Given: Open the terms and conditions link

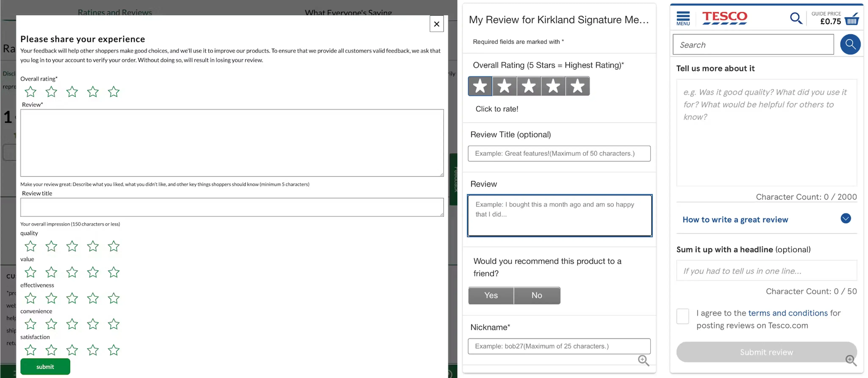Looking at the screenshot, I should tap(788, 313).
